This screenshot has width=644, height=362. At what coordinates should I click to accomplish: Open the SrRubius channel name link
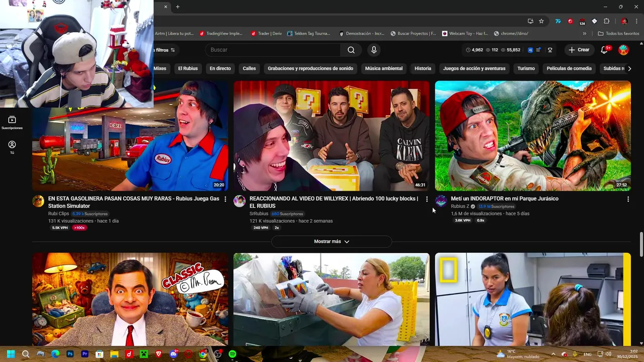(x=259, y=214)
